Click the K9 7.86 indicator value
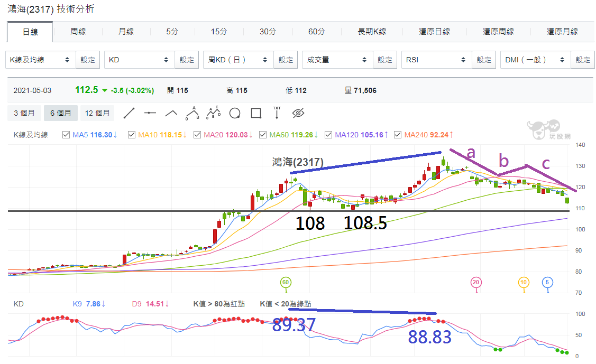Image resolution: width=596 pixels, height=364 pixels. [x=88, y=304]
